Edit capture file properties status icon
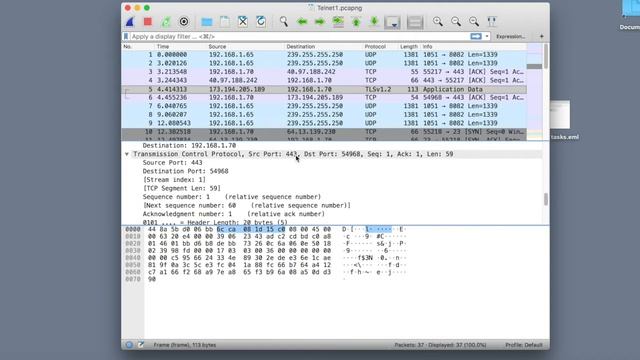The width and height of the screenshot is (640, 360). tap(140, 345)
